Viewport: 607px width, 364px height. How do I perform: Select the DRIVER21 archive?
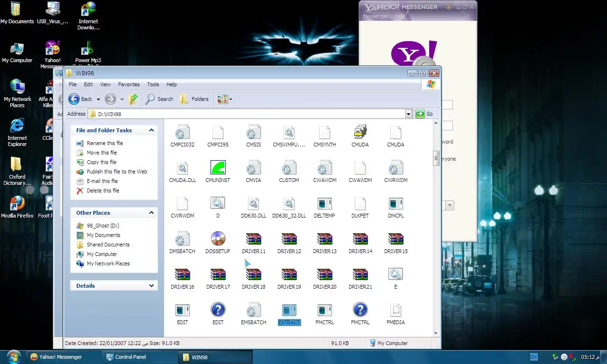pyautogui.click(x=360, y=279)
